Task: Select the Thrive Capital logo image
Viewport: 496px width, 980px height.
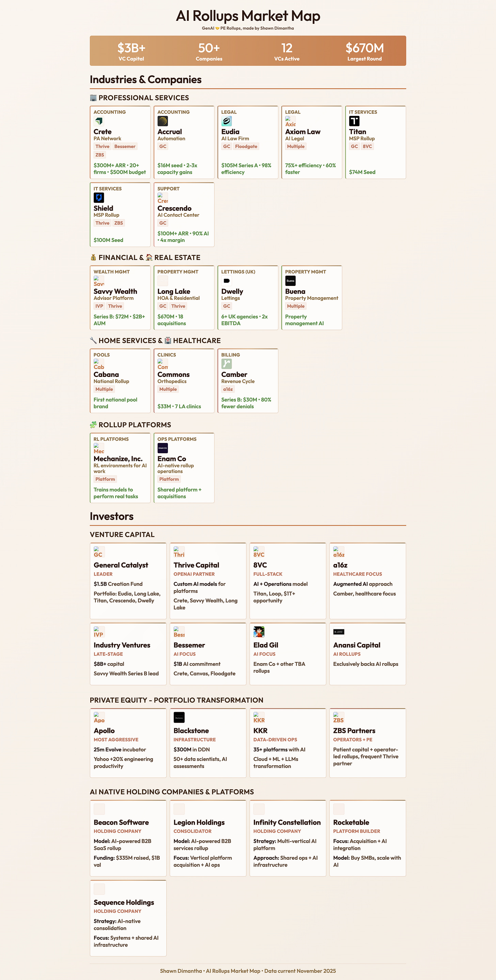Action: [x=179, y=552]
